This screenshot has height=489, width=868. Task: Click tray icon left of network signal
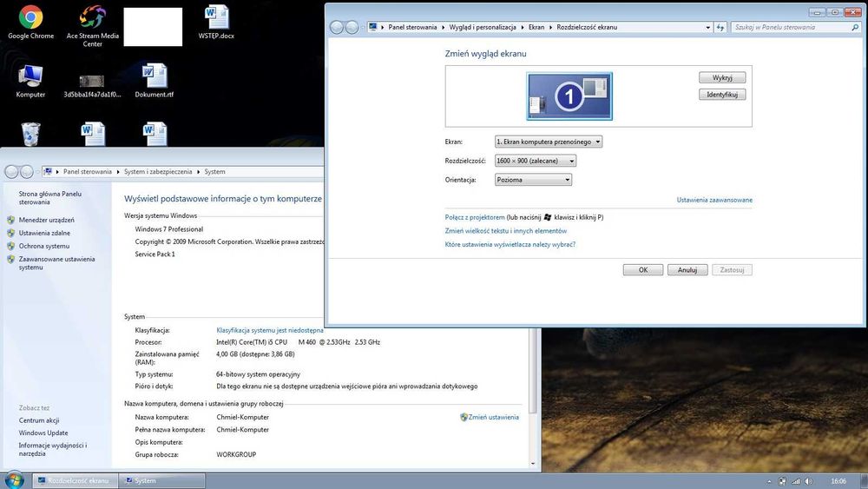(x=782, y=481)
